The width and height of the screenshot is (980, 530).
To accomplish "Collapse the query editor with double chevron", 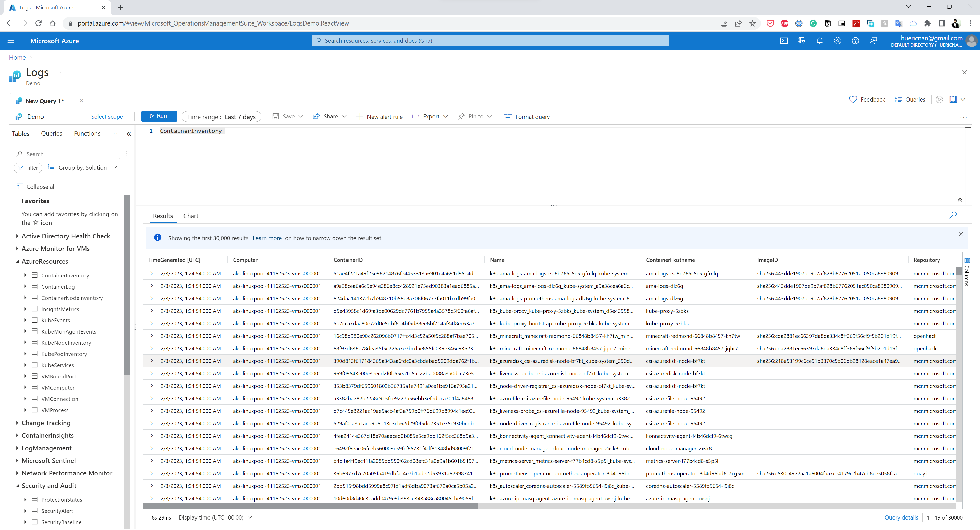I will (x=960, y=200).
